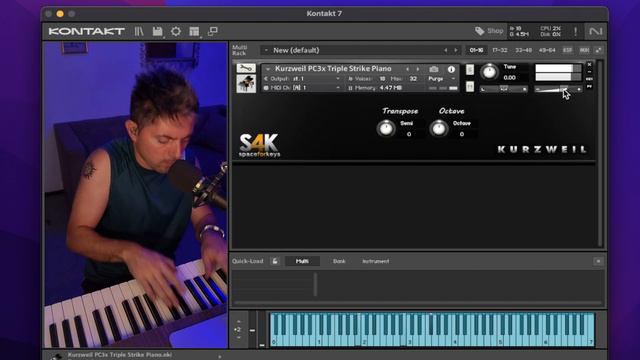Shift keyboard octave down arrow
Image resolution: width=640 pixels, height=360 pixels.
[238, 338]
